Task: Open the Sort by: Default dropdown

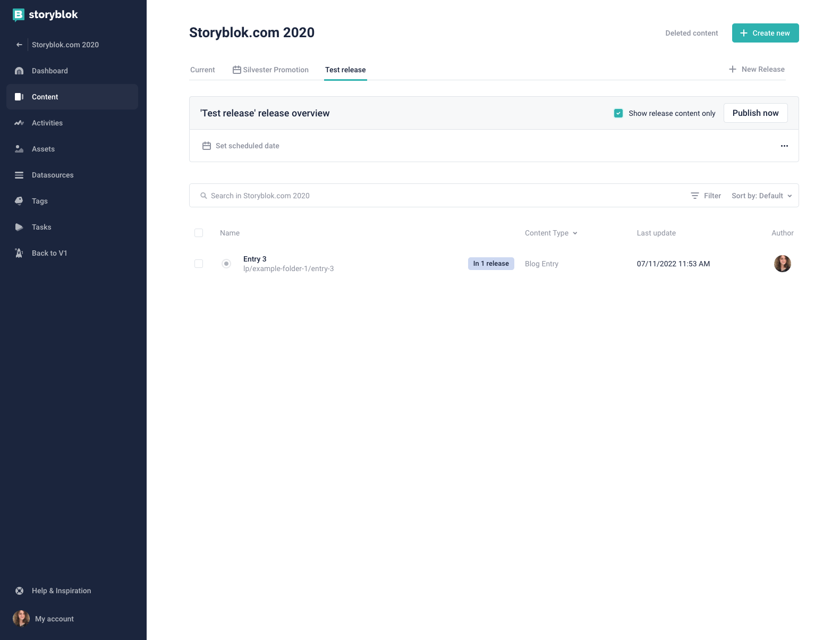Action: [x=762, y=196]
